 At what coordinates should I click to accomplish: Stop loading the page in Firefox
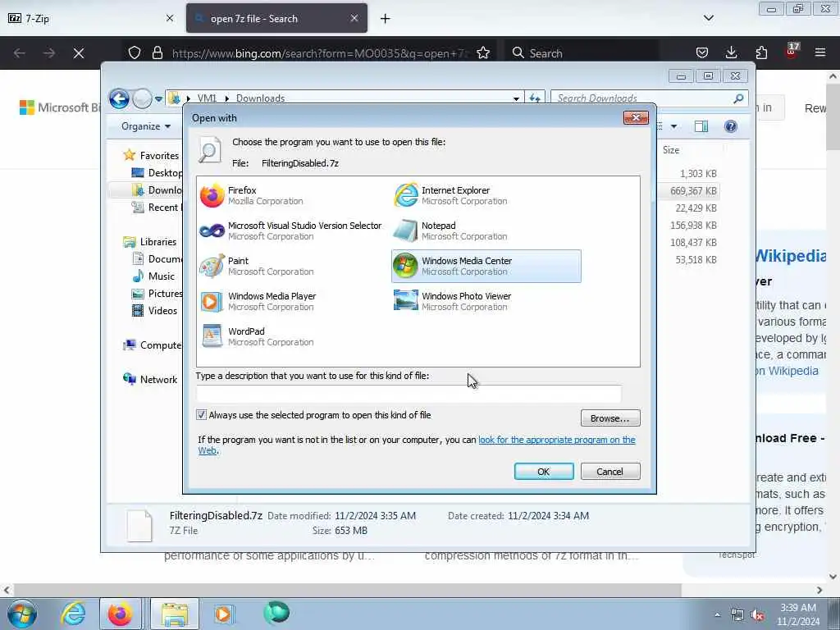(79, 53)
